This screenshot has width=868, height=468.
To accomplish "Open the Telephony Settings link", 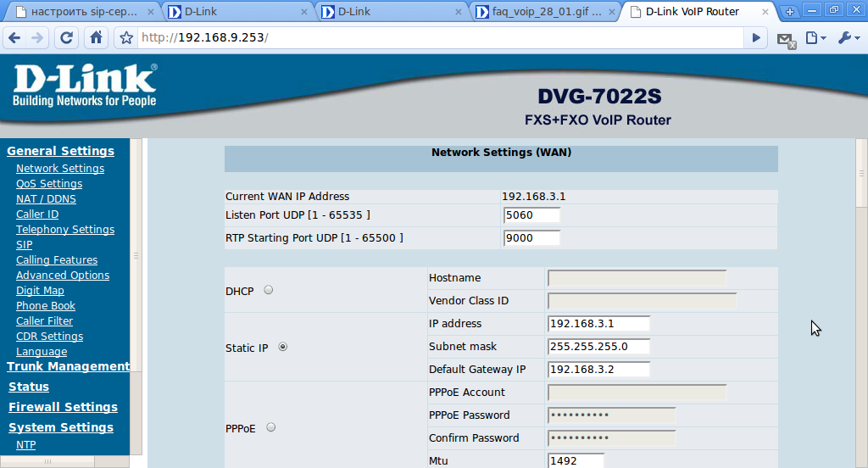I will pyautogui.click(x=65, y=229).
